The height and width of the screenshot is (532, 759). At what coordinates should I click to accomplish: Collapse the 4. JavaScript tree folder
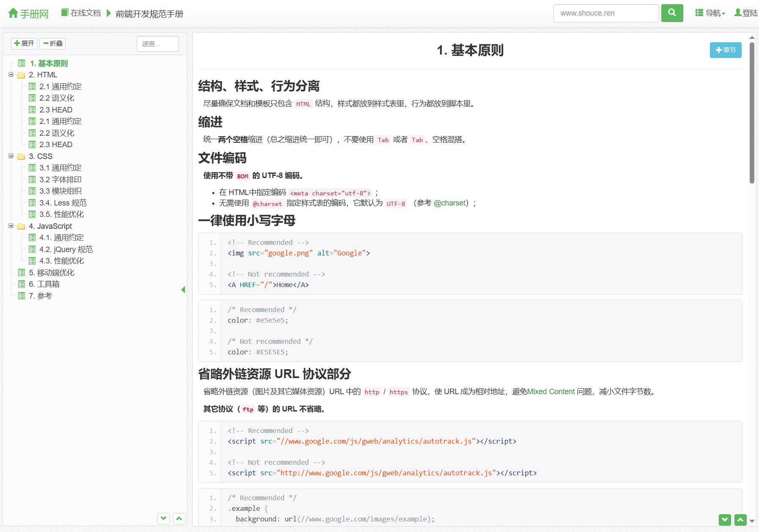[11, 226]
